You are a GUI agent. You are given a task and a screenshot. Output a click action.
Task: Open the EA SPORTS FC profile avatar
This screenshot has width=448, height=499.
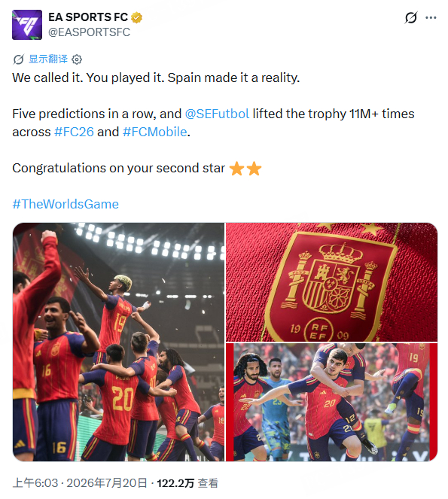[27, 25]
